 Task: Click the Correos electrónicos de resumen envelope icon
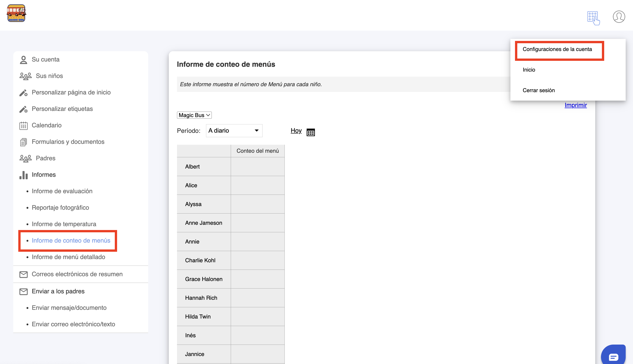pyautogui.click(x=24, y=274)
